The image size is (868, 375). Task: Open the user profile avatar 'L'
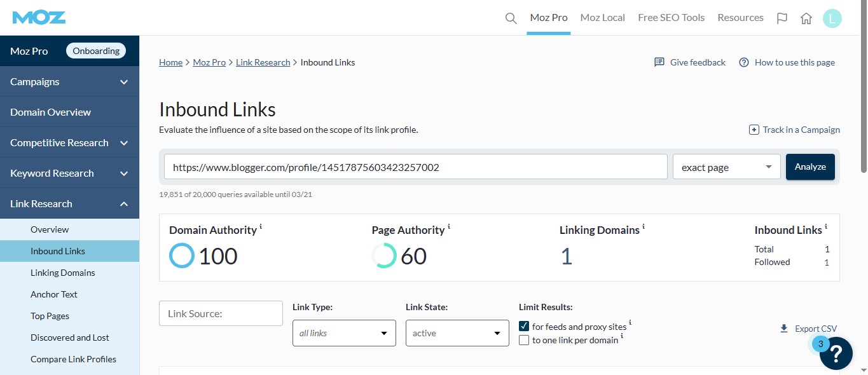832,18
